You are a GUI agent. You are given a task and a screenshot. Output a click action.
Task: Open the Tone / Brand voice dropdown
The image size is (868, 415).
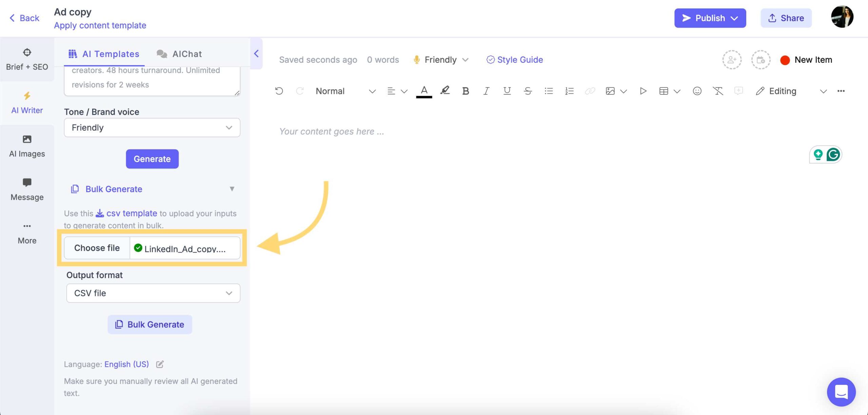[152, 127]
